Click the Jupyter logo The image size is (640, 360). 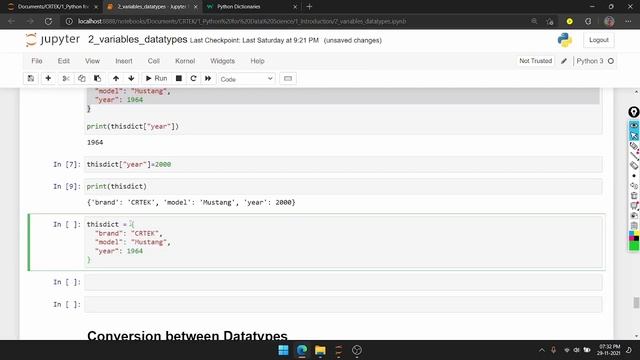pyautogui.click(x=52, y=40)
